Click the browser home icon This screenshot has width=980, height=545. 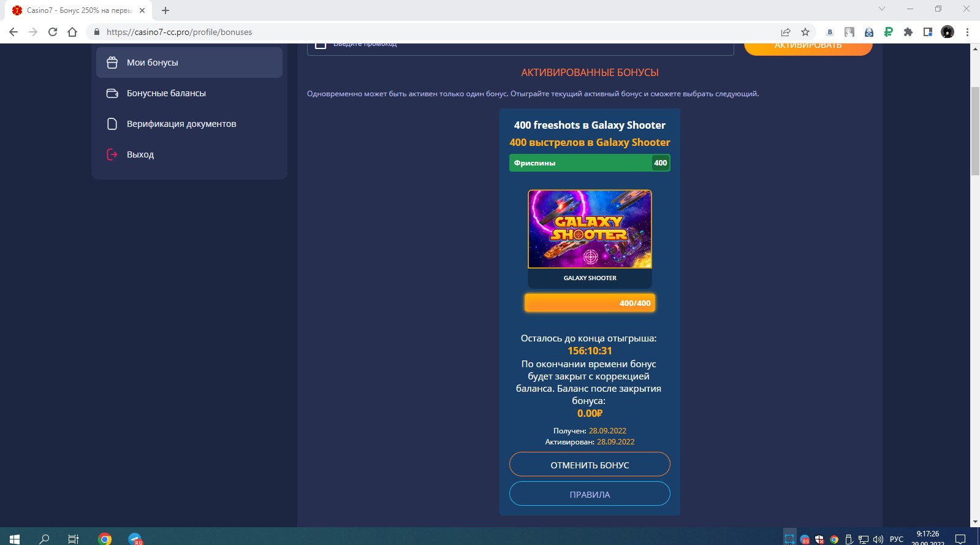click(x=72, y=32)
